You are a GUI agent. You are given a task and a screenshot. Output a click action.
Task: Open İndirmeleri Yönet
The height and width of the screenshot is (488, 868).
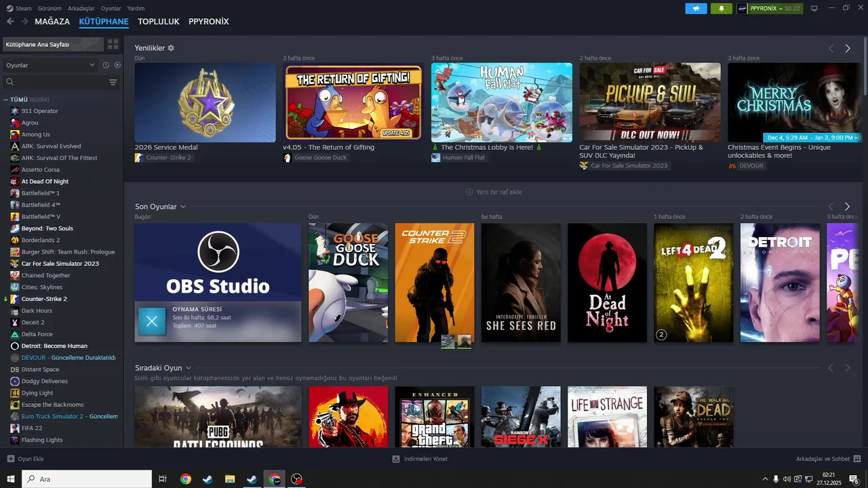[x=420, y=459]
